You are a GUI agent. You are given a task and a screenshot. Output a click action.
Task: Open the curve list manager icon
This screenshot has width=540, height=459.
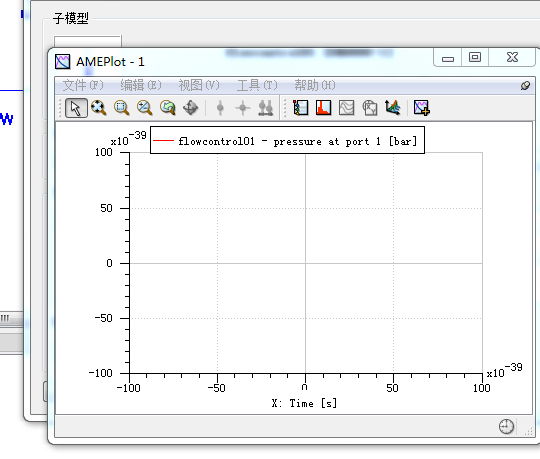(x=301, y=108)
